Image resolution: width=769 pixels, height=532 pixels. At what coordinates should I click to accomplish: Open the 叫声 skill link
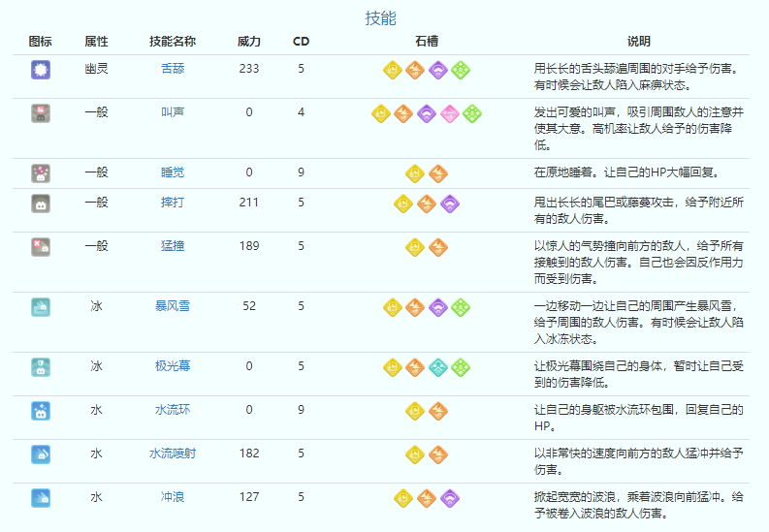pyautogui.click(x=173, y=112)
